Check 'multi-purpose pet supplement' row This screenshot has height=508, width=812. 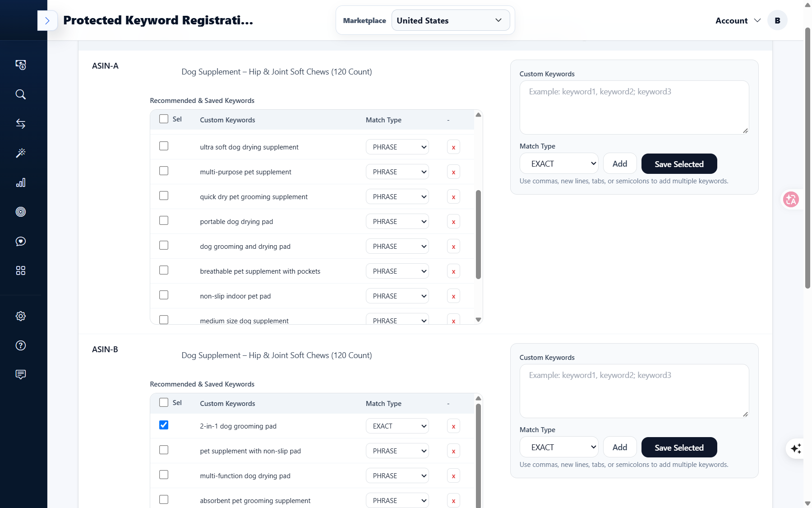coord(164,171)
